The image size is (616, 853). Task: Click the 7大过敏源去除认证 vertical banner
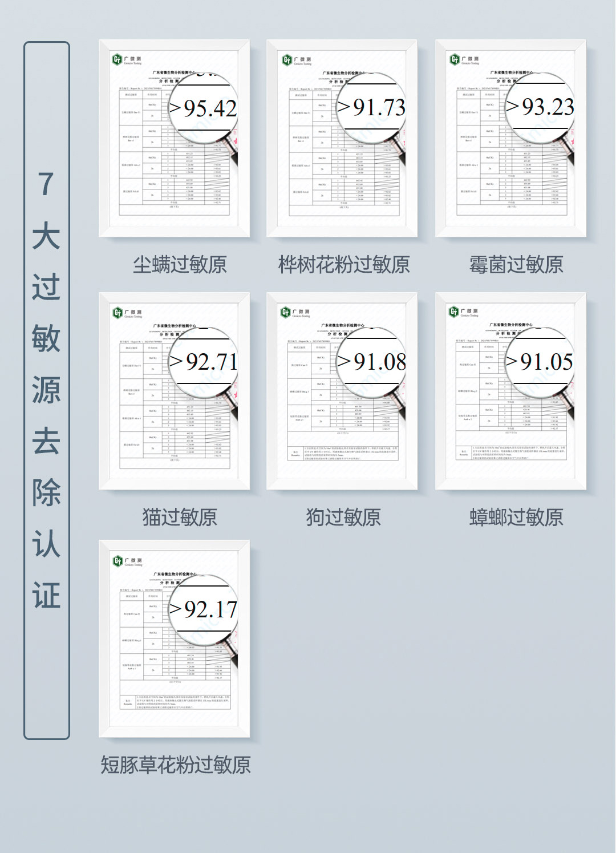[46, 390]
